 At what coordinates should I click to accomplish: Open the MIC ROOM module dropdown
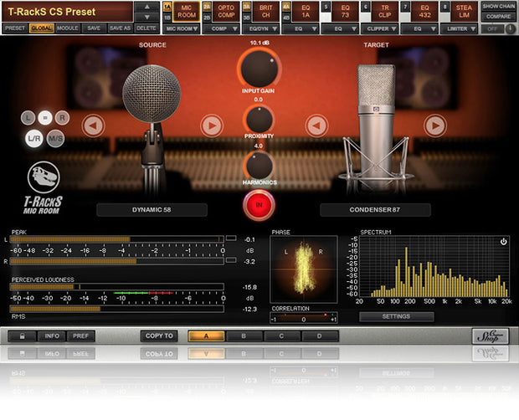pyautogui.click(x=182, y=28)
